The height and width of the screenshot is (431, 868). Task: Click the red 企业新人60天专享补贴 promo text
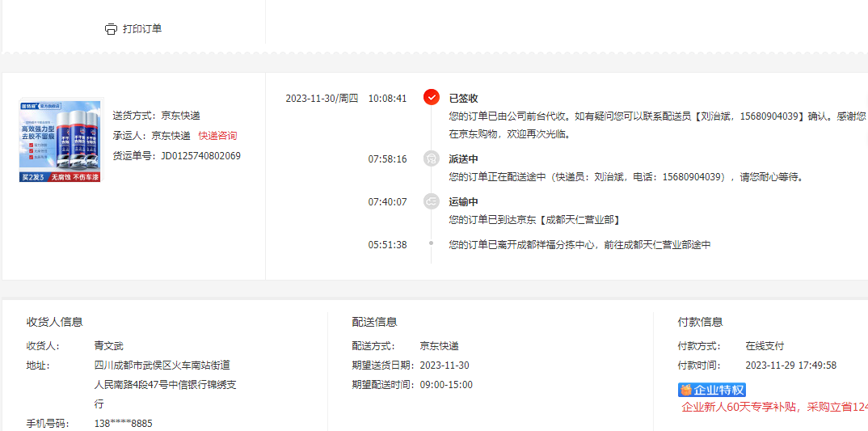pos(774,408)
